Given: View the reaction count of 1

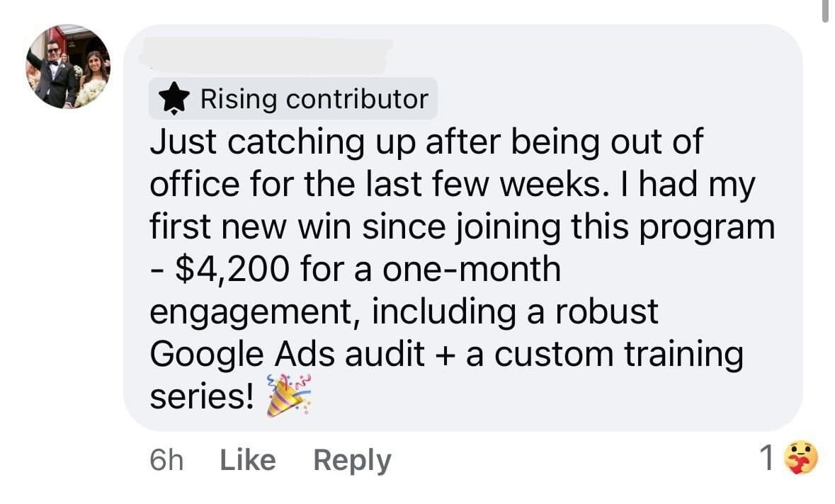Looking at the screenshot, I should click(x=766, y=459).
